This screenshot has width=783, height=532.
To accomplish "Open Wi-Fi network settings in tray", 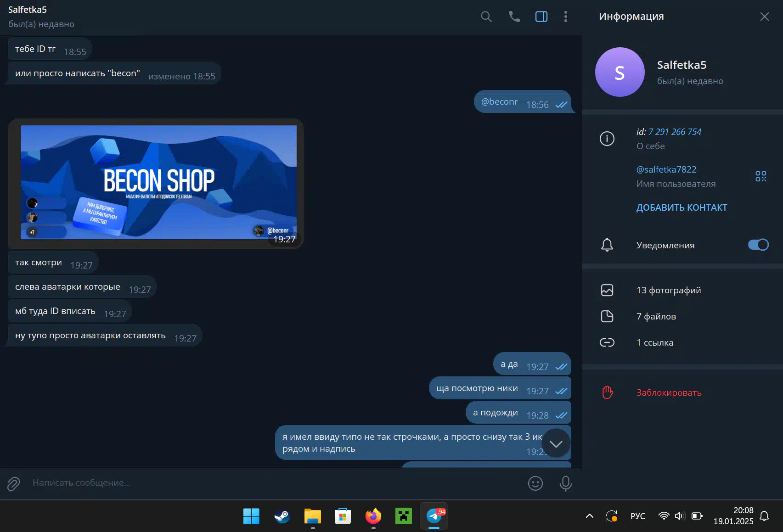I will coord(664,516).
